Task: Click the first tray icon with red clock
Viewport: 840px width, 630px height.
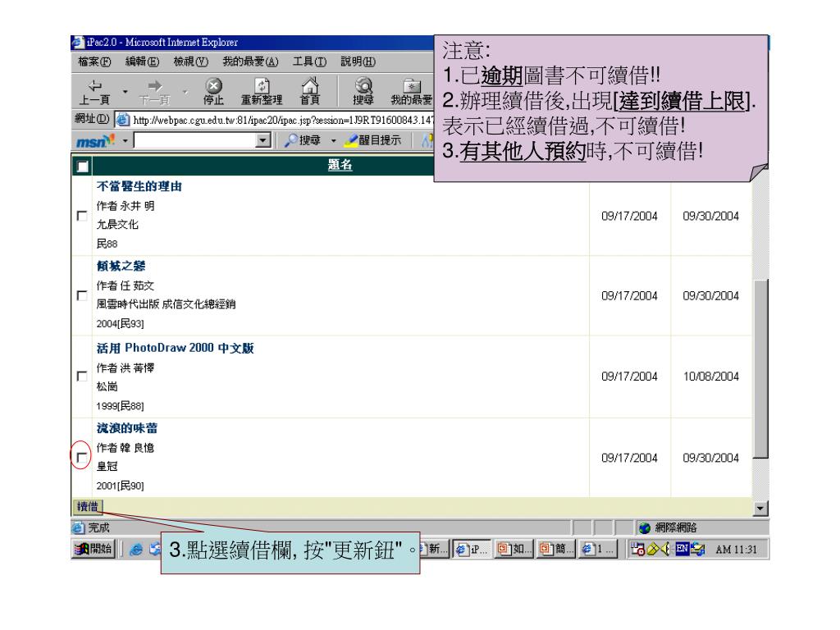Action: pos(637,549)
